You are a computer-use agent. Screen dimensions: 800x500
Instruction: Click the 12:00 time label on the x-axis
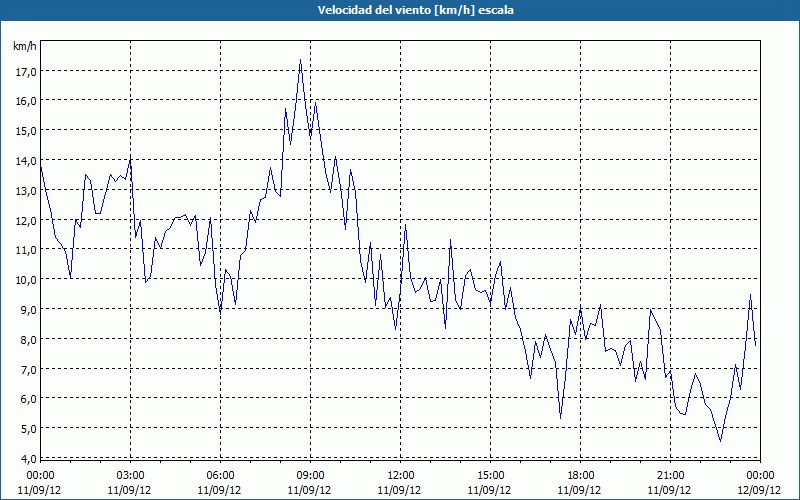pos(401,476)
